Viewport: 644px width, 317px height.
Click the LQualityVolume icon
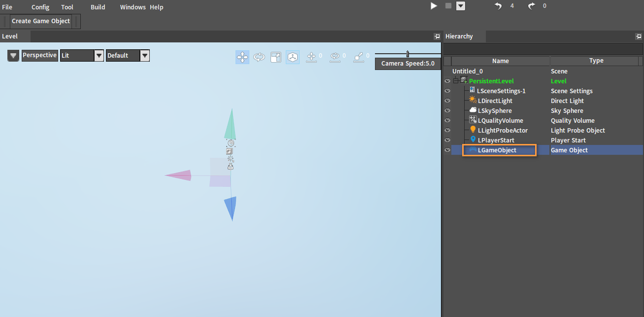point(473,120)
